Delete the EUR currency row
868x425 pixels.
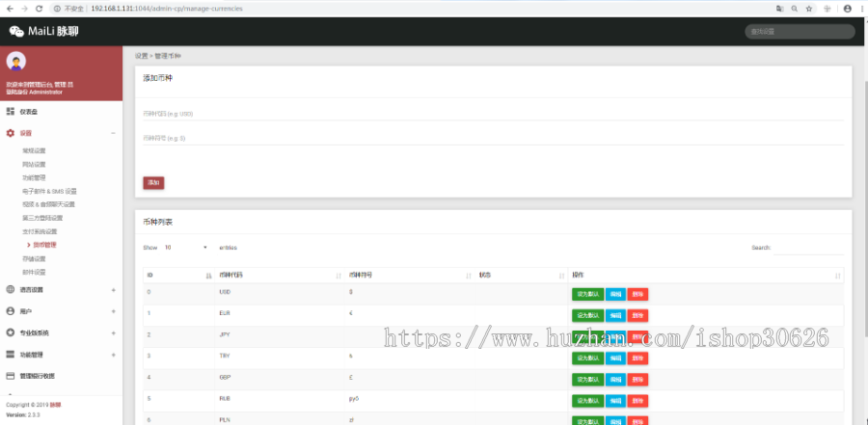[637, 313]
